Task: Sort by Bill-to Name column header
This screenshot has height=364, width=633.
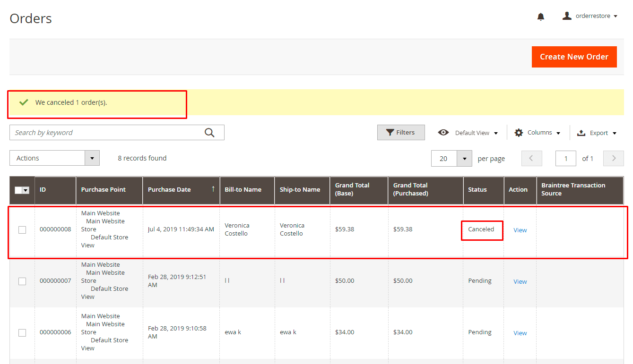Action: point(247,190)
